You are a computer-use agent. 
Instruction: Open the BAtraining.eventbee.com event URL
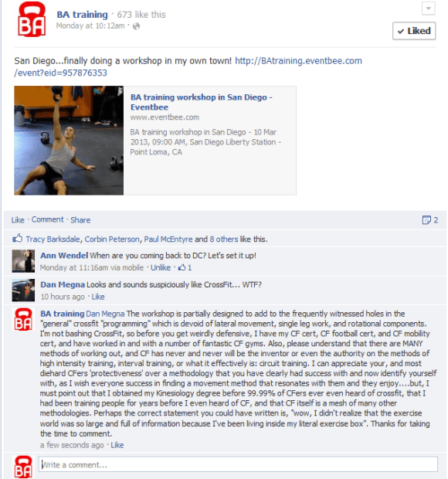[x=188, y=66]
